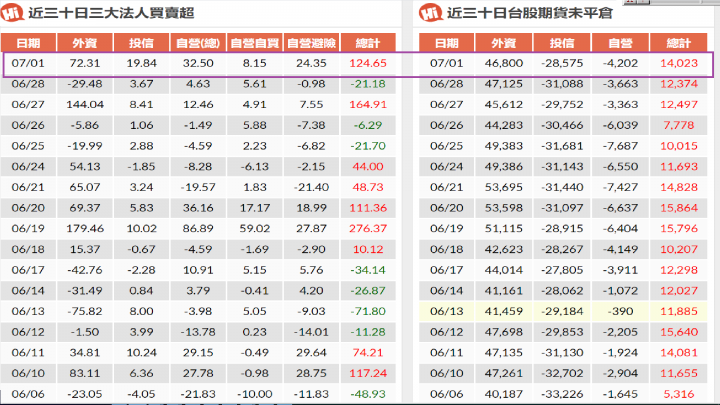Select the value 59.02
This screenshot has height=405, width=720.
tap(254, 228)
